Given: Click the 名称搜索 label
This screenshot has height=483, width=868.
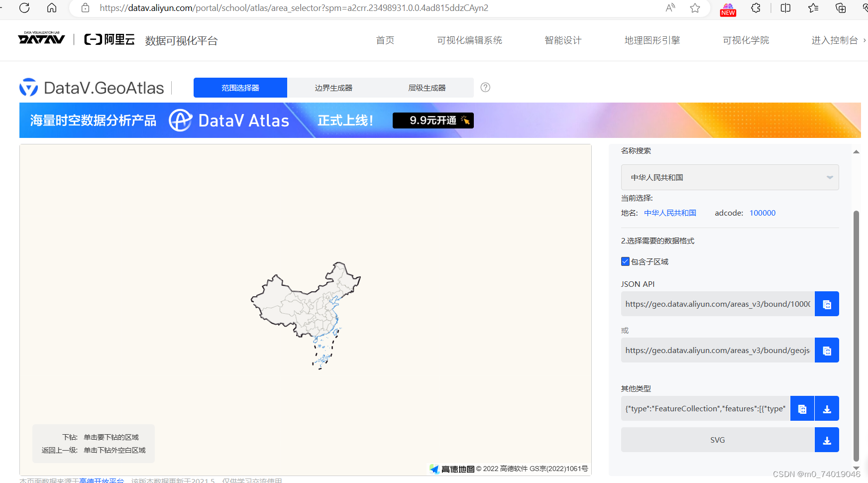Looking at the screenshot, I should tap(636, 150).
